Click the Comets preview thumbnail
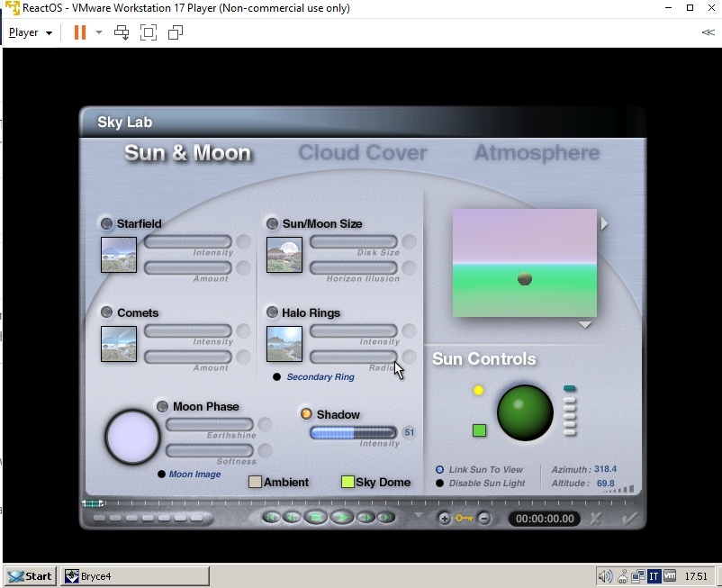The image size is (722, 588). (119, 344)
